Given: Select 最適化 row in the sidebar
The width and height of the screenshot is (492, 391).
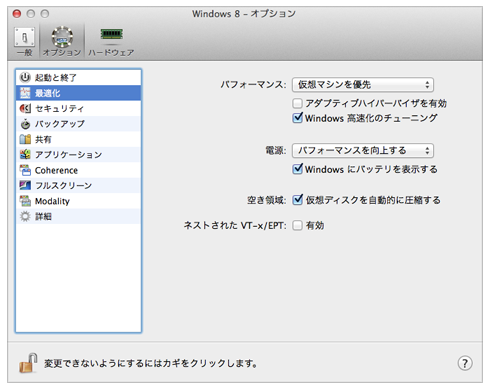Looking at the screenshot, I should click(78, 93).
